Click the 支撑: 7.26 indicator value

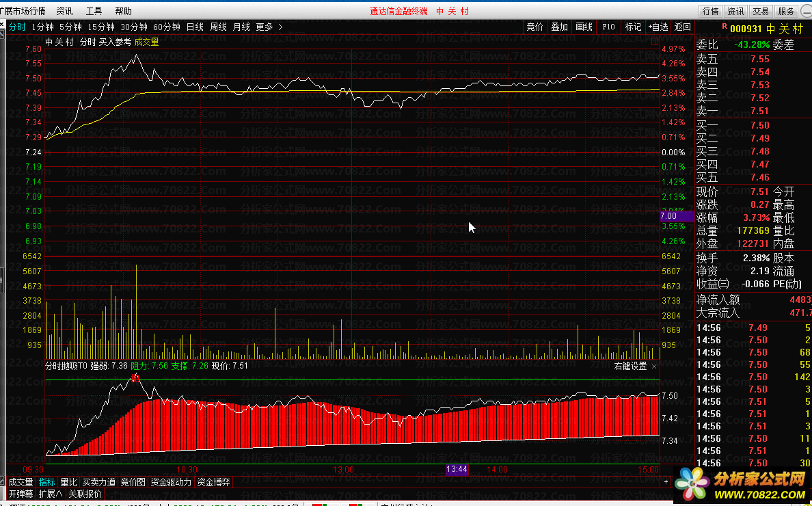190,366
